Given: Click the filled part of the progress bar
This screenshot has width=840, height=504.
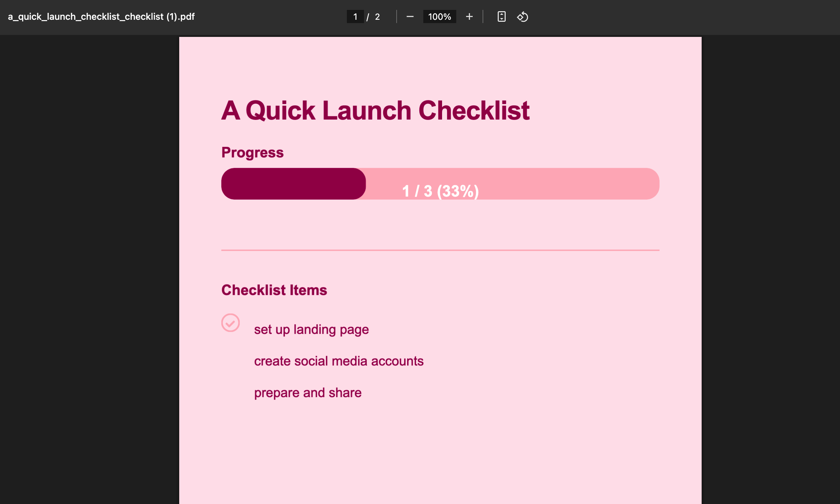Looking at the screenshot, I should click(x=294, y=184).
